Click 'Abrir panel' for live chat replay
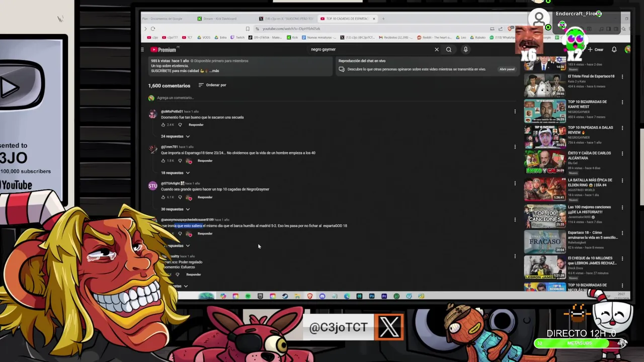Image resolution: width=644 pixels, height=362 pixels. pos(507,69)
